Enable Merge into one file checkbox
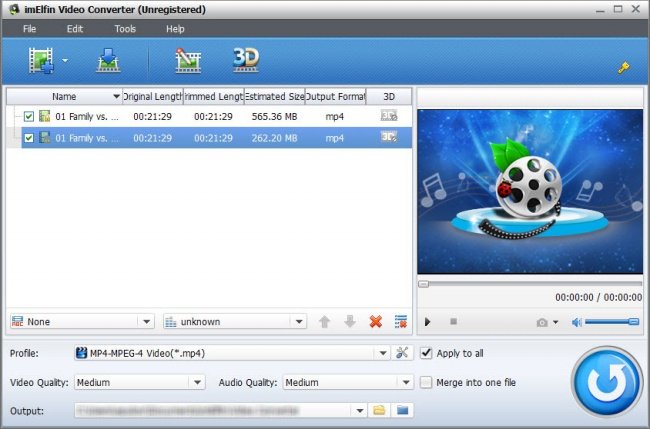The width and height of the screenshot is (650, 429). pos(426,382)
